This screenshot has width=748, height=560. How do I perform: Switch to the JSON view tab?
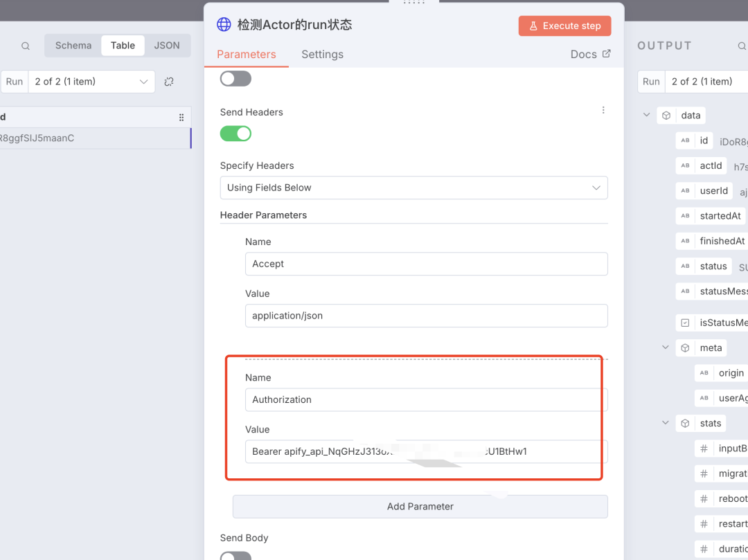click(x=167, y=45)
